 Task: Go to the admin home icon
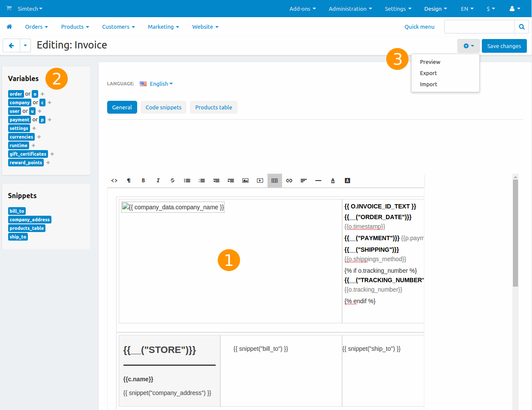pyautogui.click(x=9, y=27)
